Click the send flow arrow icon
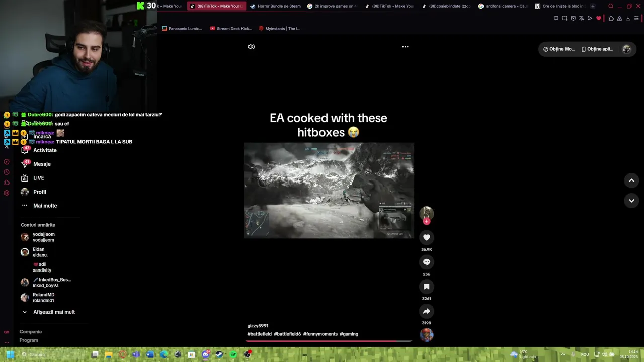The width and height of the screenshot is (644, 362). click(x=590, y=18)
